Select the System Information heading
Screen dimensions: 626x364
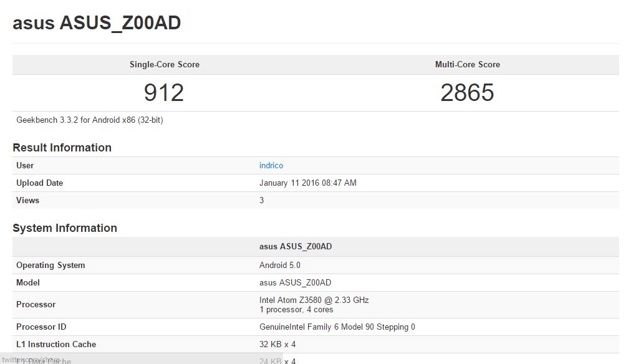point(65,228)
